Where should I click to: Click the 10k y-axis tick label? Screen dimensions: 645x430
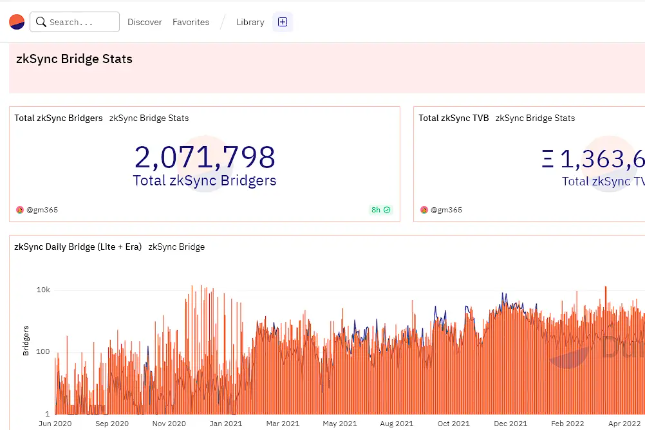point(43,290)
